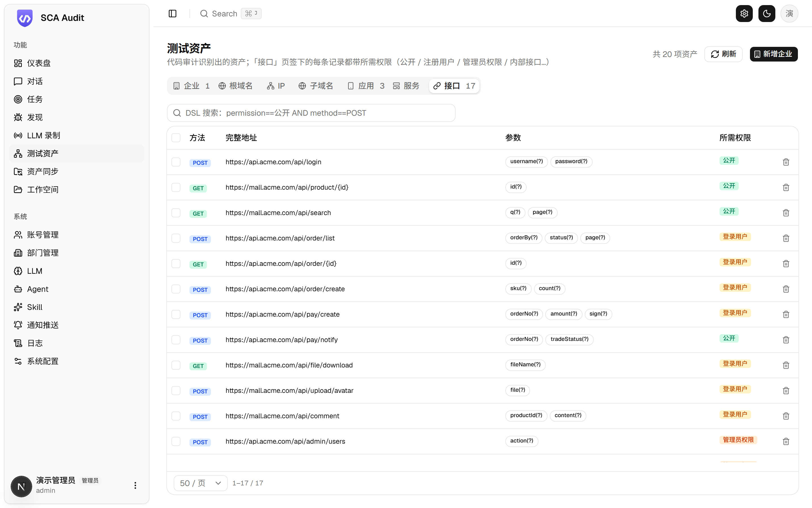Open settings via the gear icon
Screen dimensions: 812x508
744,14
